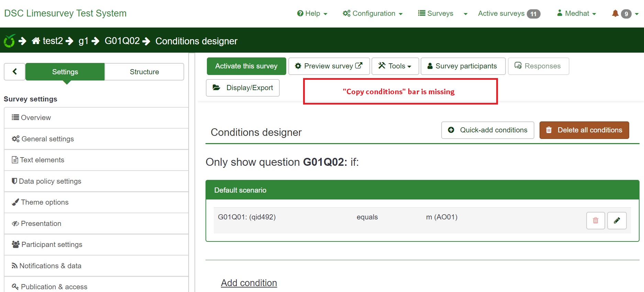Edit the G01Q01 condition with pencil icon
The height and width of the screenshot is (292, 644).
click(617, 220)
